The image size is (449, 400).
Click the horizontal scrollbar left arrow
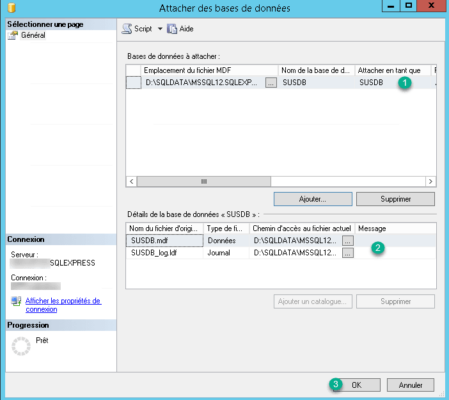[131, 181]
